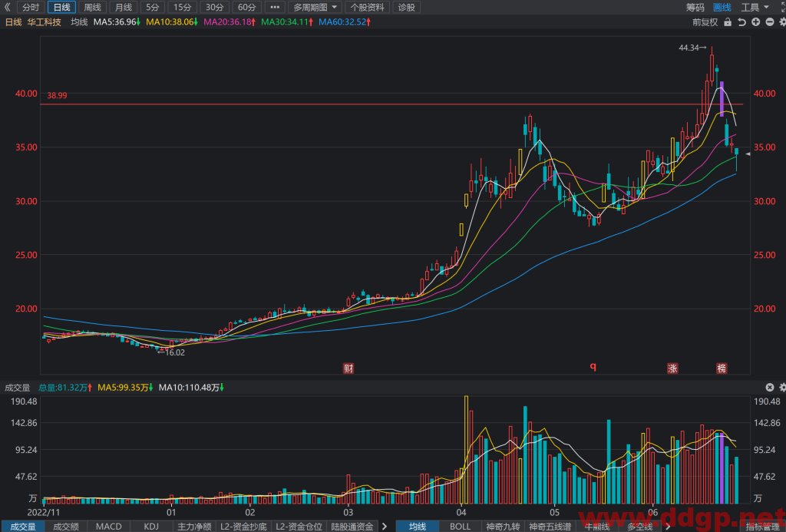This screenshot has height=532, width=786.
Task: Show more main-indicator tabs after 多空线
Action: [668, 527]
